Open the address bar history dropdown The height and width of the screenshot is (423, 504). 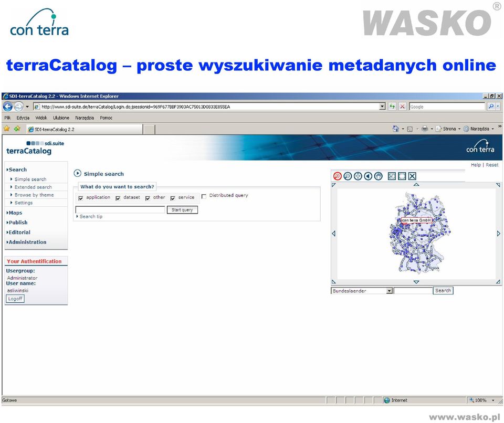point(382,107)
